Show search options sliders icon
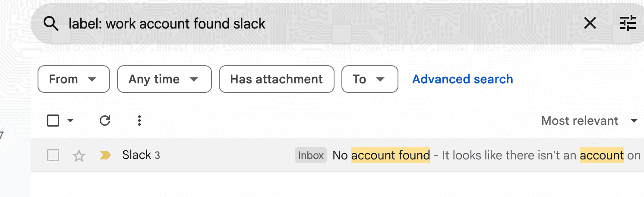This screenshot has height=197, width=644. [628, 23]
